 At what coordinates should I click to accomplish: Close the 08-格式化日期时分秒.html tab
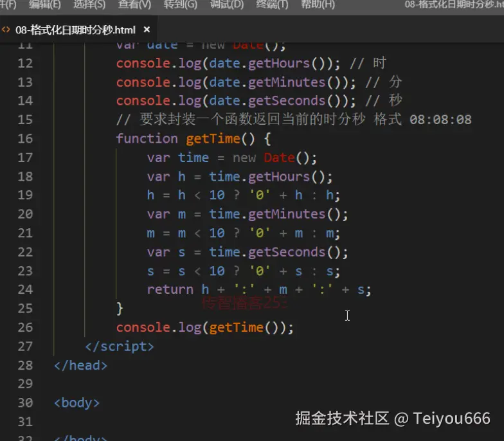147,30
